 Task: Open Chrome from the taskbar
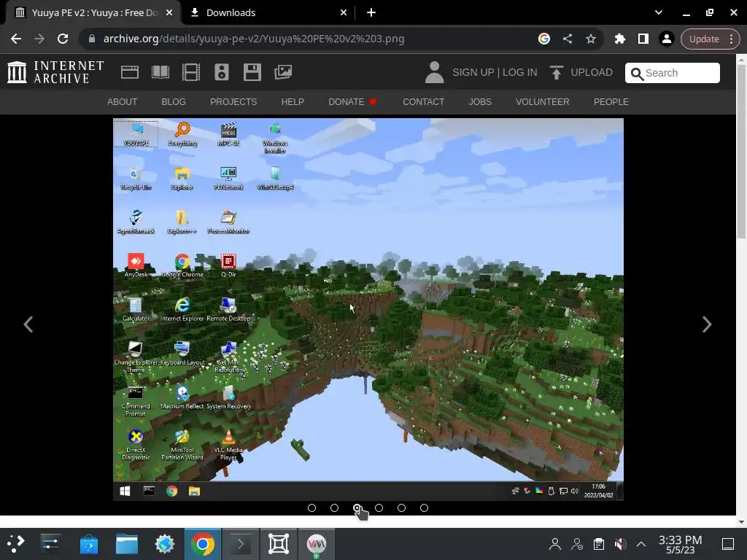point(203,544)
